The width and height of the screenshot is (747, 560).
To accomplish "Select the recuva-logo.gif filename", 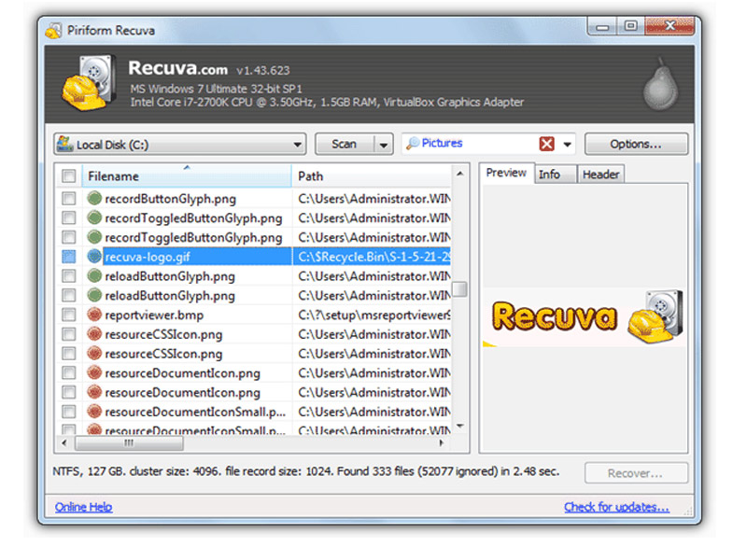I will pos(148,258).
